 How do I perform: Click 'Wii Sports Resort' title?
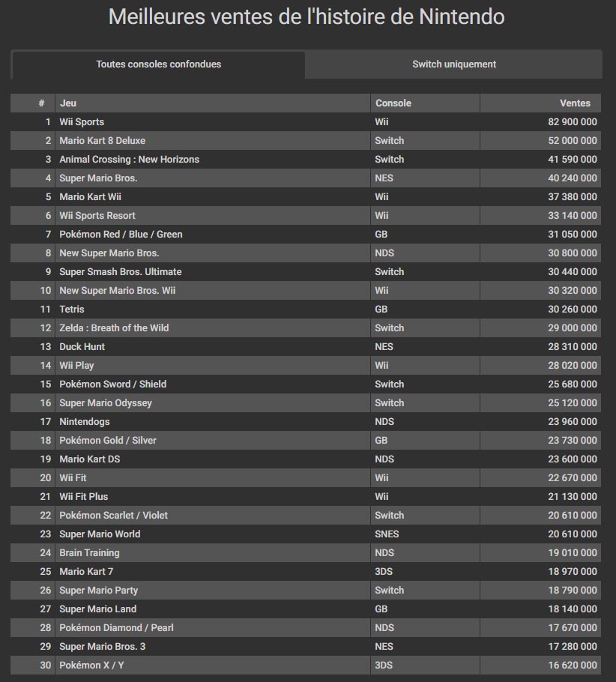(x=97, y=215)
